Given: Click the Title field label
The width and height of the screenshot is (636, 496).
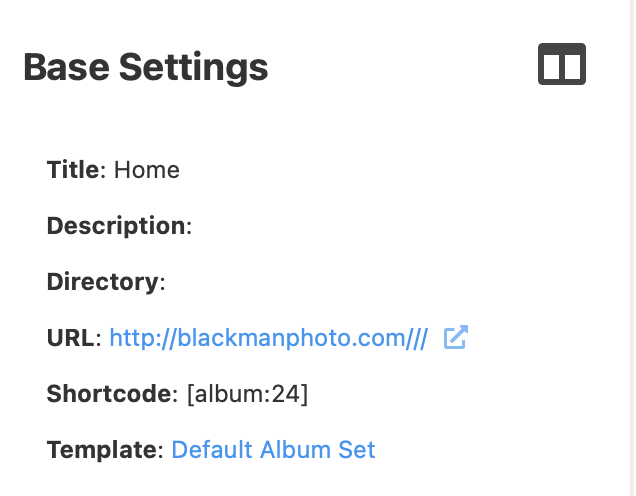Looking at the screenshot, I should point(73,170).
